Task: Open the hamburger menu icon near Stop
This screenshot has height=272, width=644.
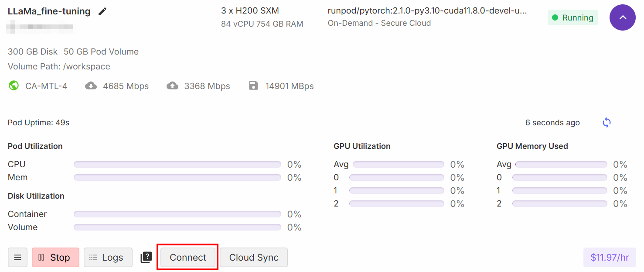Action: (x=17, y=257)
